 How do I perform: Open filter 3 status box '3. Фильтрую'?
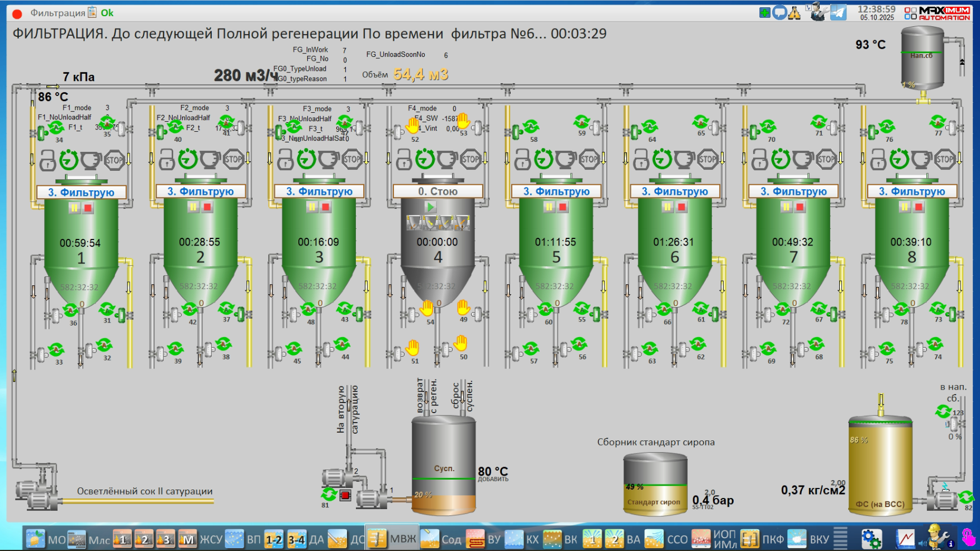tap(319, 191)
